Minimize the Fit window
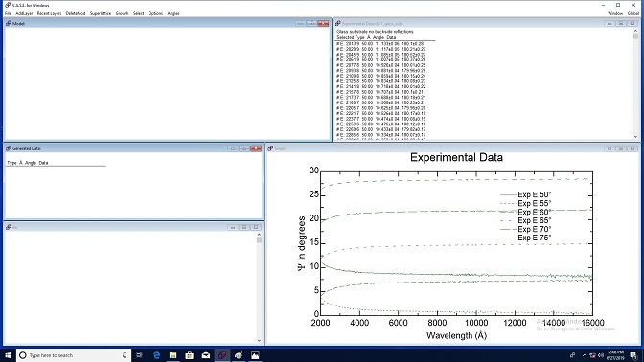Screen dimensions: 644x362 pos(233,227)
